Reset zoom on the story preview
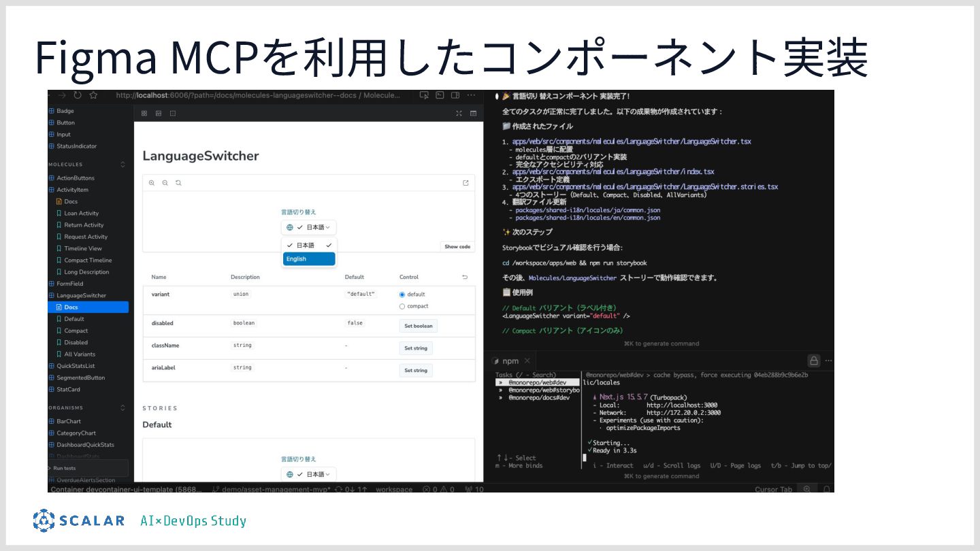980x551 pixels. point(178,183)
